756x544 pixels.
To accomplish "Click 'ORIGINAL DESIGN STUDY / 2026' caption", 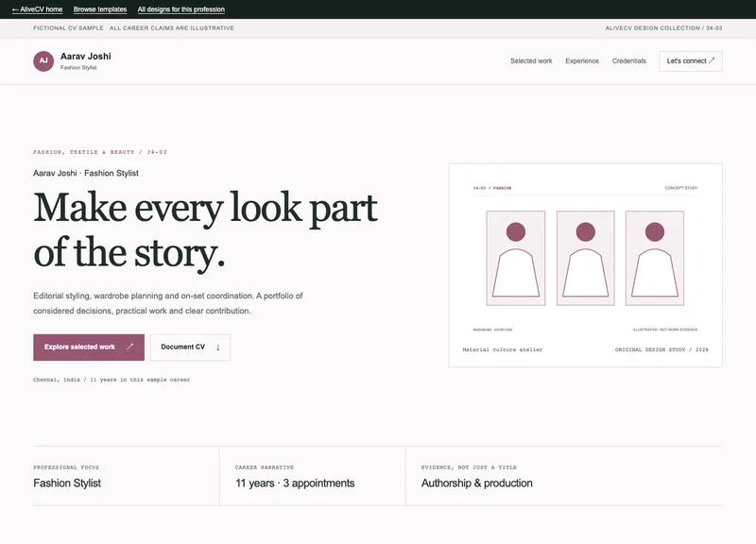I will tap(661, 349).
